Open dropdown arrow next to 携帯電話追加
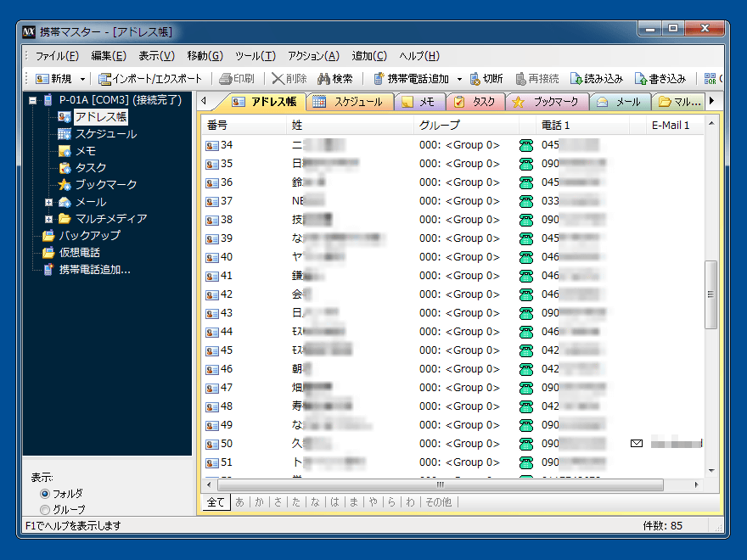The image size is (747, 560). [459, 79]
